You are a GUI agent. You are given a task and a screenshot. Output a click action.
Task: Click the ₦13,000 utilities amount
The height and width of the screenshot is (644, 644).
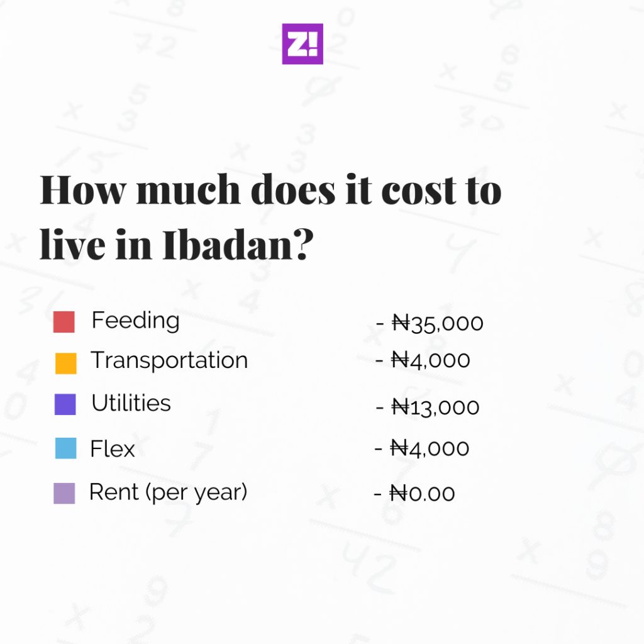[x=435, y=407]
